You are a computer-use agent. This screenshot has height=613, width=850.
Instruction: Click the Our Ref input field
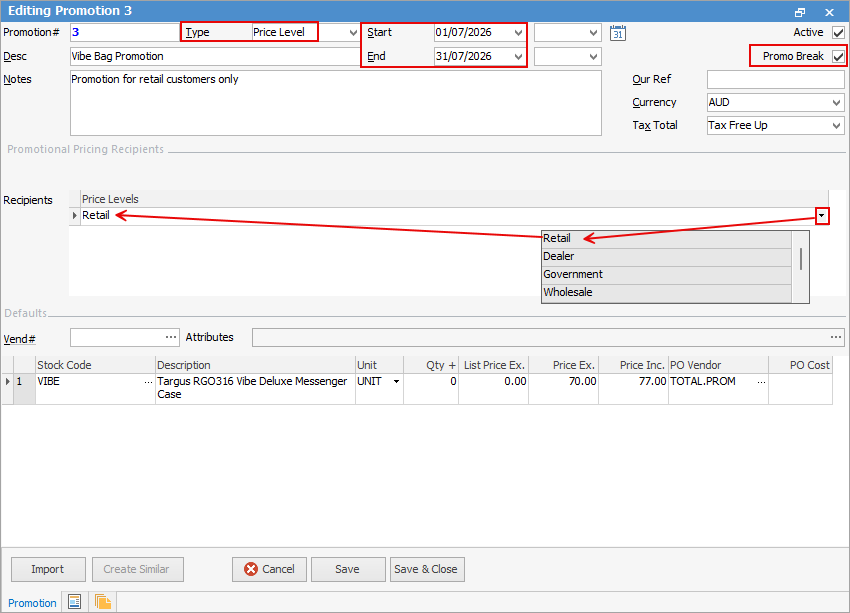click(775, 80)
